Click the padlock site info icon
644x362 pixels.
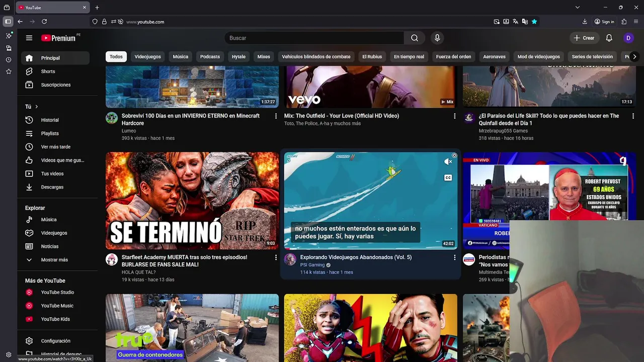tap(104, 22)
